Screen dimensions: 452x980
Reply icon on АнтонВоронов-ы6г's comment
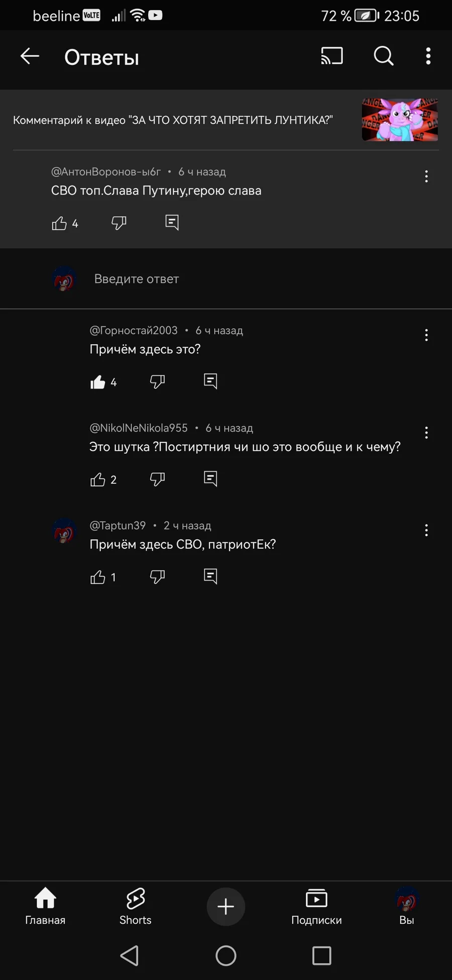click(x=172, y=222)
